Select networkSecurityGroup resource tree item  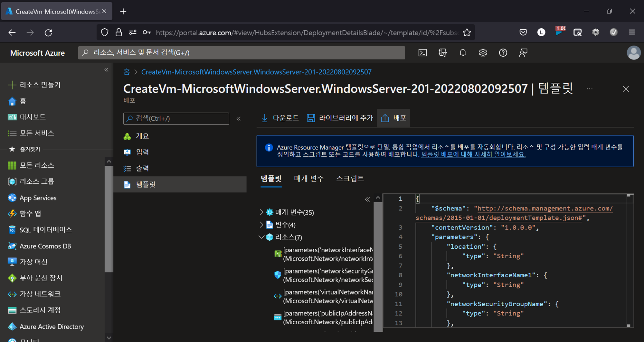323,275
